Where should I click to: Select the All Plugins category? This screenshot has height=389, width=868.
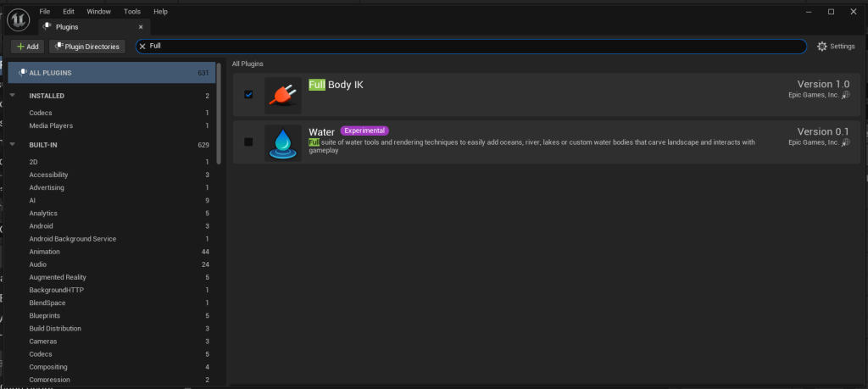coord(112,73)
